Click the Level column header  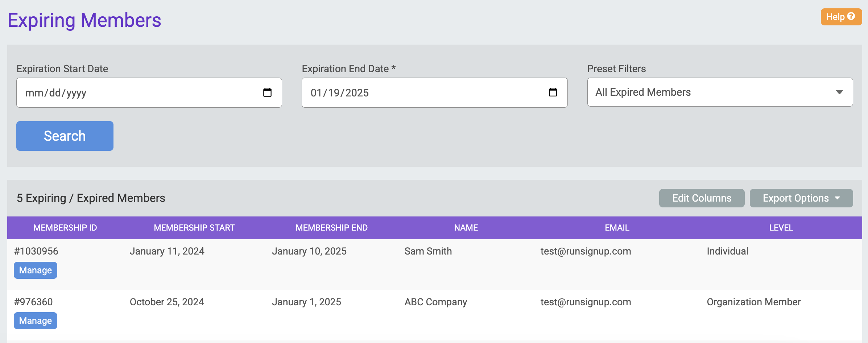[x=781, y=228]
